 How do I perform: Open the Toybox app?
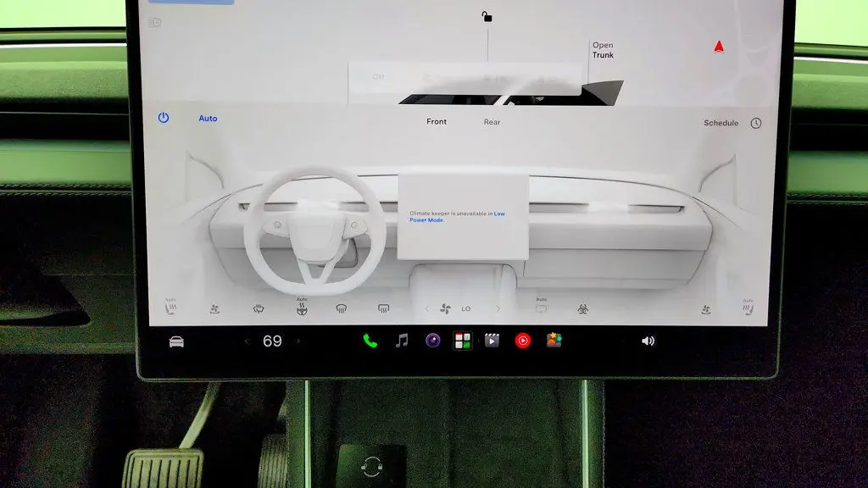[554, 341]
